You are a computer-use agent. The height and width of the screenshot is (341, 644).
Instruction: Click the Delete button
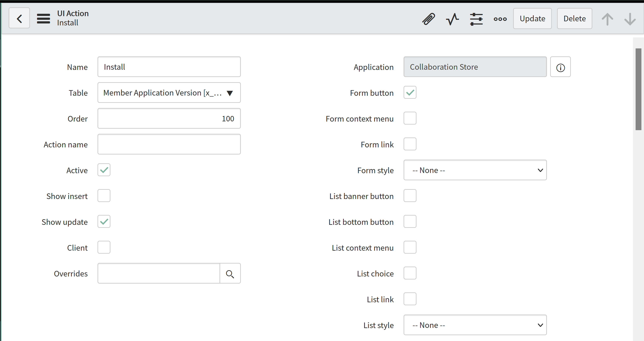tap(574, 19)
